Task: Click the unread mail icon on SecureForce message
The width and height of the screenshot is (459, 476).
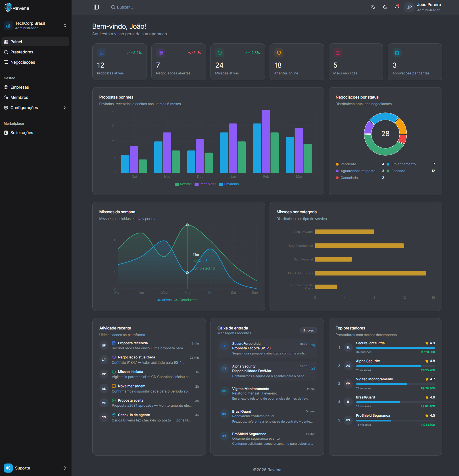Action: click(313, 346)
